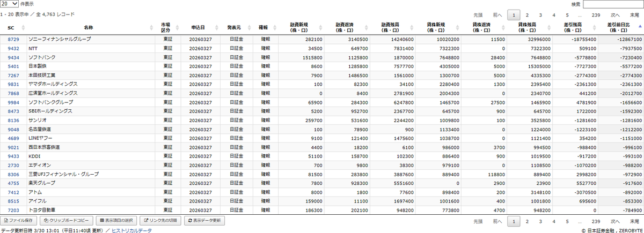Open stock code 9048 link
Viewport: 644px width, 233px height.
(x=13, y=129)
